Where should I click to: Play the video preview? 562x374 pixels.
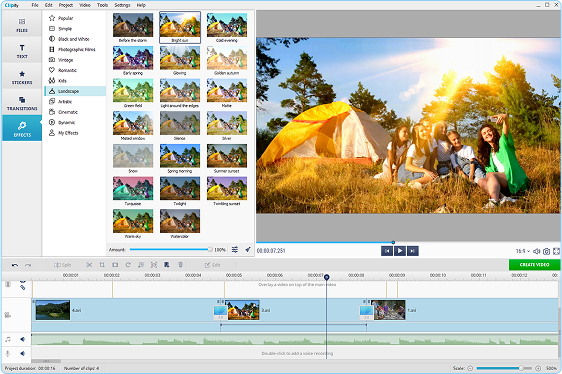[x=400, y=251]
